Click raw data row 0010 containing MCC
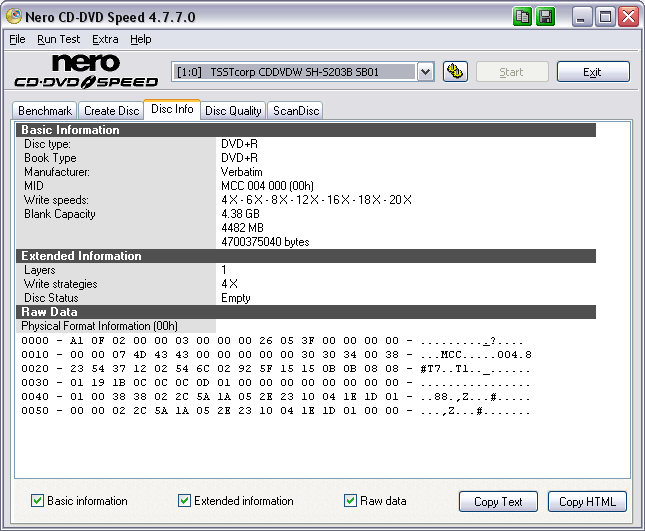Screen dimensions: 645x531 276,355
